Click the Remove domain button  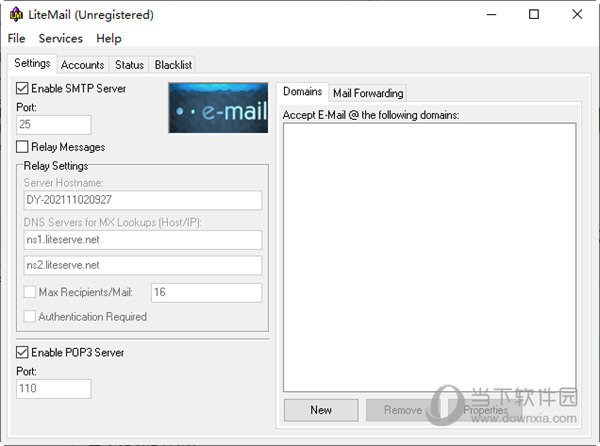click(x=403, y=410)
